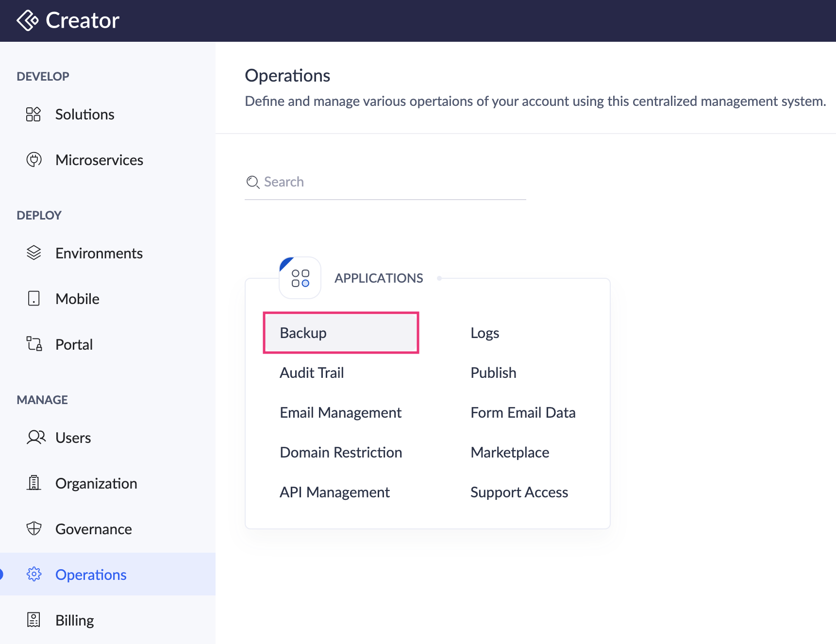Select Operations in the sidebar menu

90,574
